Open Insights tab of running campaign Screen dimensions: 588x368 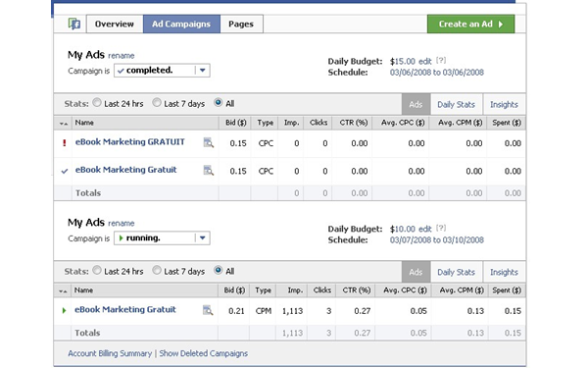click(504, 272)
